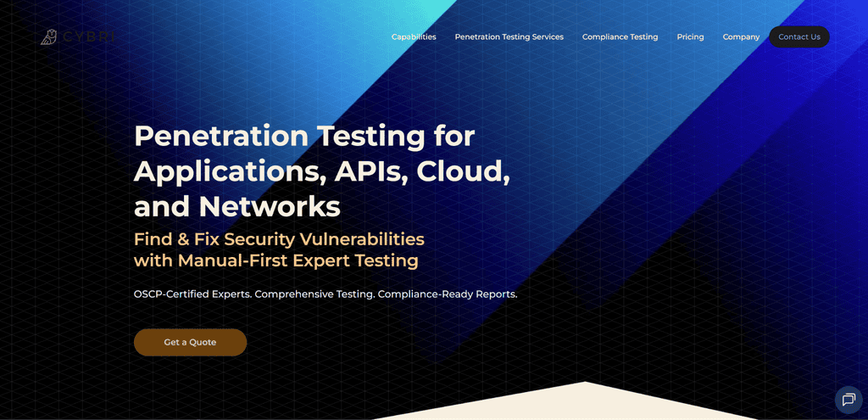This screenshot has width=868, height=420.
Task: Click the 'OSCP-Certified Experts.' phrase
Action: (x=192, y=294)
